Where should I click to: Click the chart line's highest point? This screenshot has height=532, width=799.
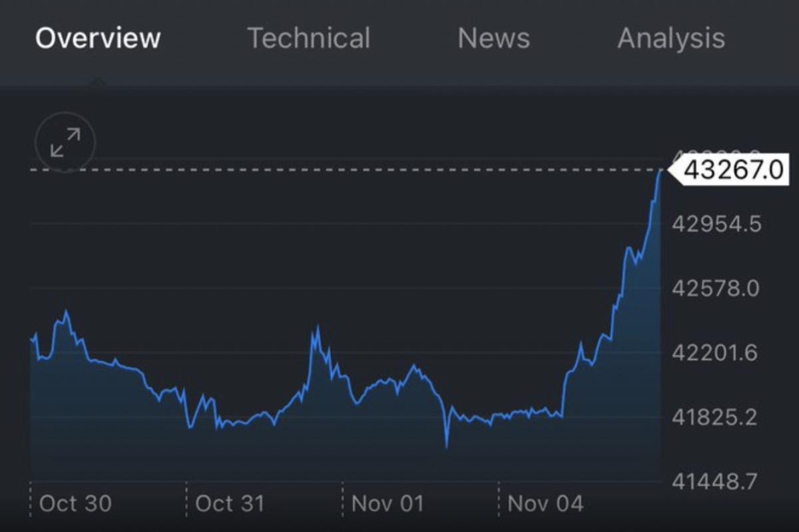(661, 171)
